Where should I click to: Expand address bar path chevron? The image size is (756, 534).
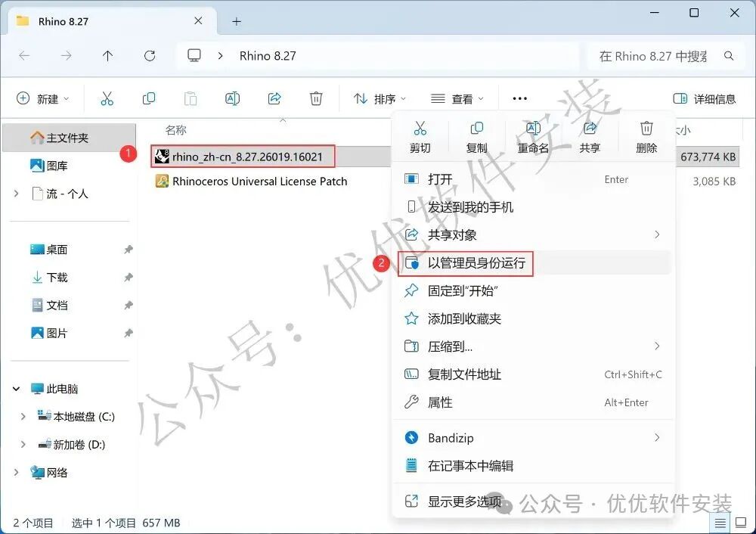click(x=220, y=56)
